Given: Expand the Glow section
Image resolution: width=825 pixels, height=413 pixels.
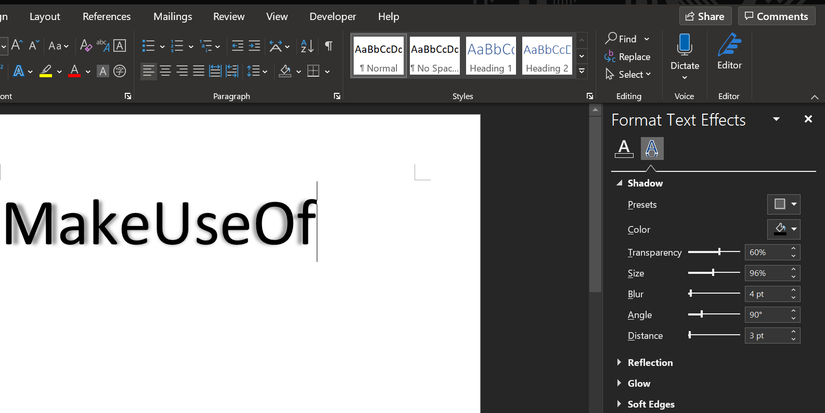Looking at the screenshot, I should point(633,383).
